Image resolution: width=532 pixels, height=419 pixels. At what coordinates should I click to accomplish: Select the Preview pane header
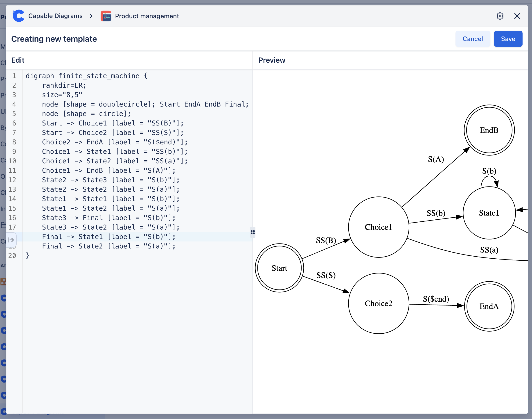pyautogui.click(x=272, y=60)
